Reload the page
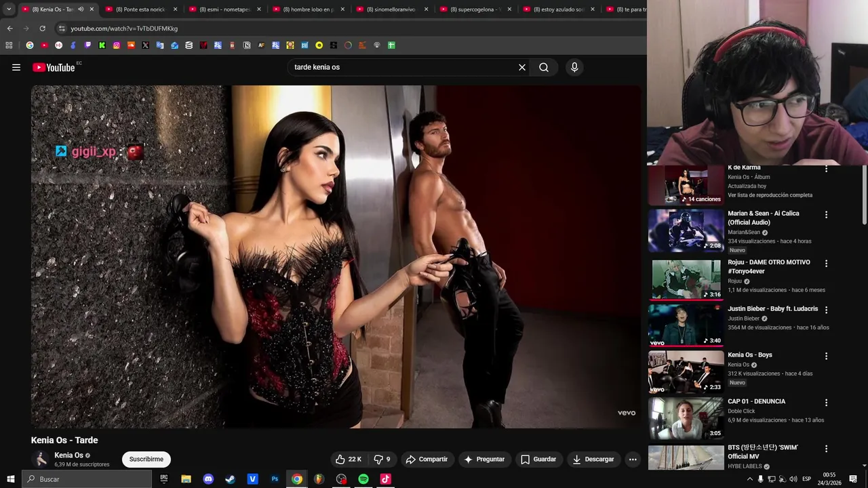Image resolution: width=868 pixels, height=488 pixels. [x=42, y=28]
